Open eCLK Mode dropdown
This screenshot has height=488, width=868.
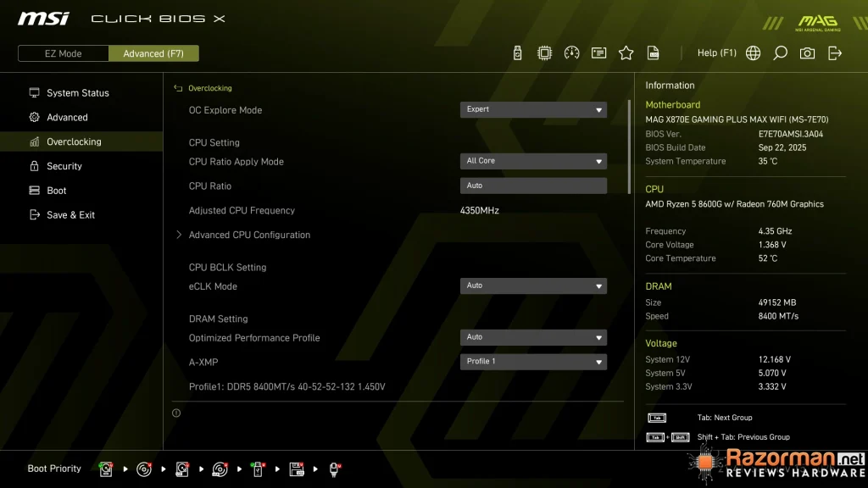coord(533,286)
